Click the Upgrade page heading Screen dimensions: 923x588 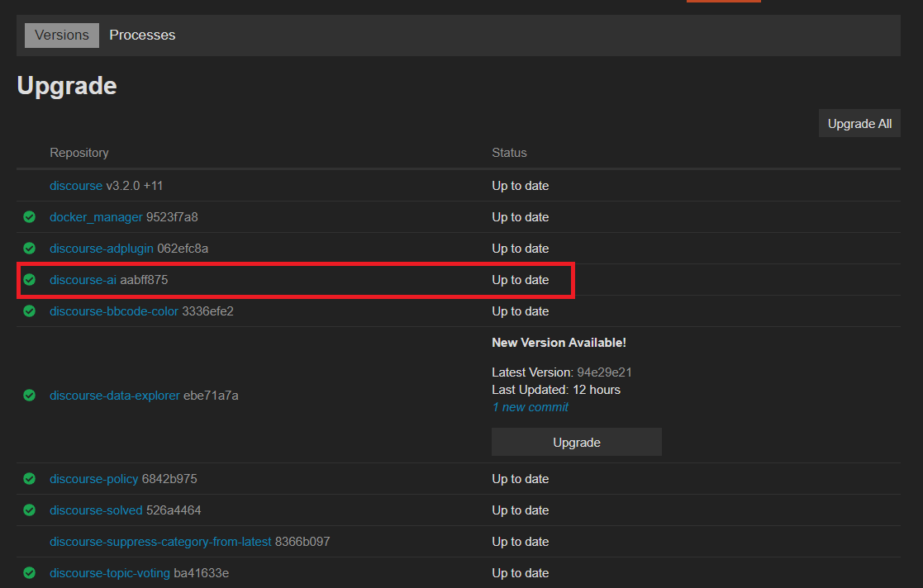coord(67,87)
